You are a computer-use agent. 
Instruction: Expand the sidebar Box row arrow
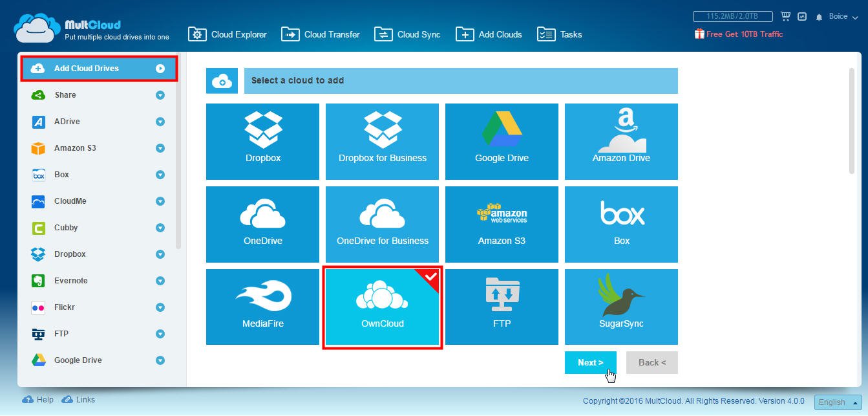coord(160,175)
